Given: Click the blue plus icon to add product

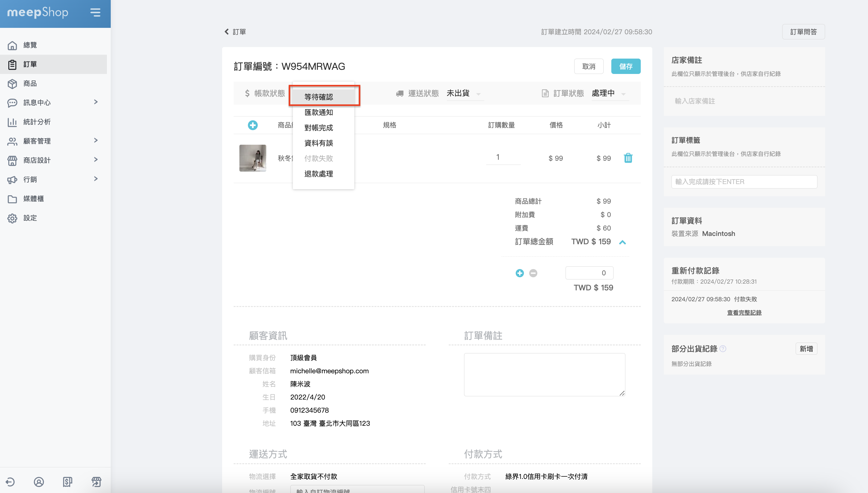Looking at the screenshot, I should click(x=253, y=125).
